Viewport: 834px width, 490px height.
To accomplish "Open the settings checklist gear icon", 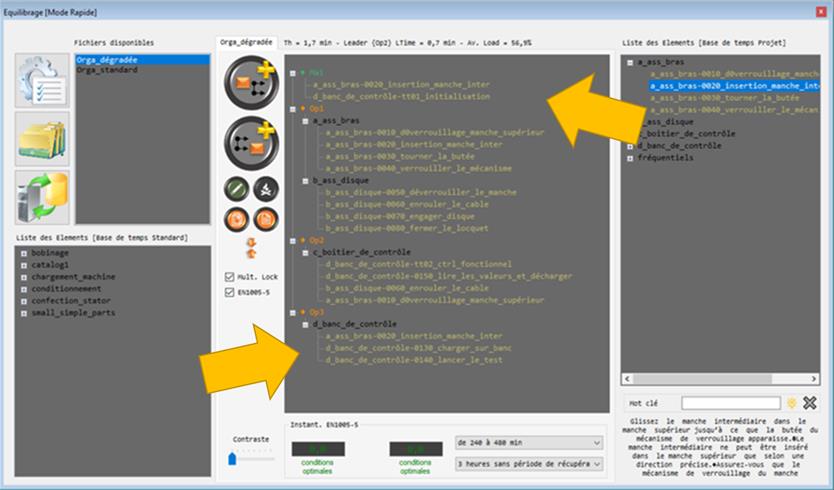I will pyautogui.click(x=43, y=80).
